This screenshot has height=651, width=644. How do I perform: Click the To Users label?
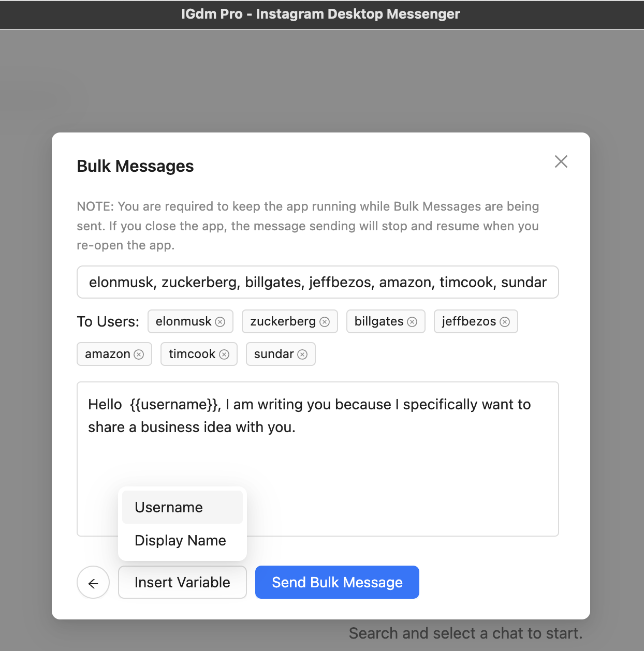[x=108, y=322]
